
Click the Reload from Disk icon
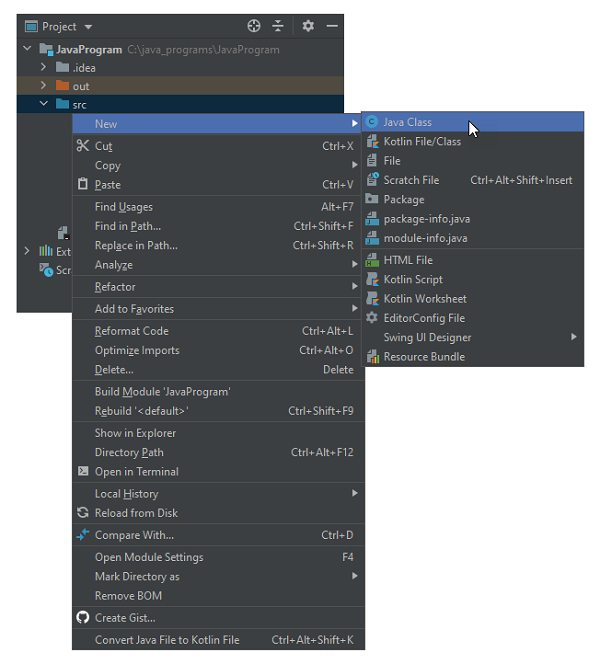click(x=83, y=513)
